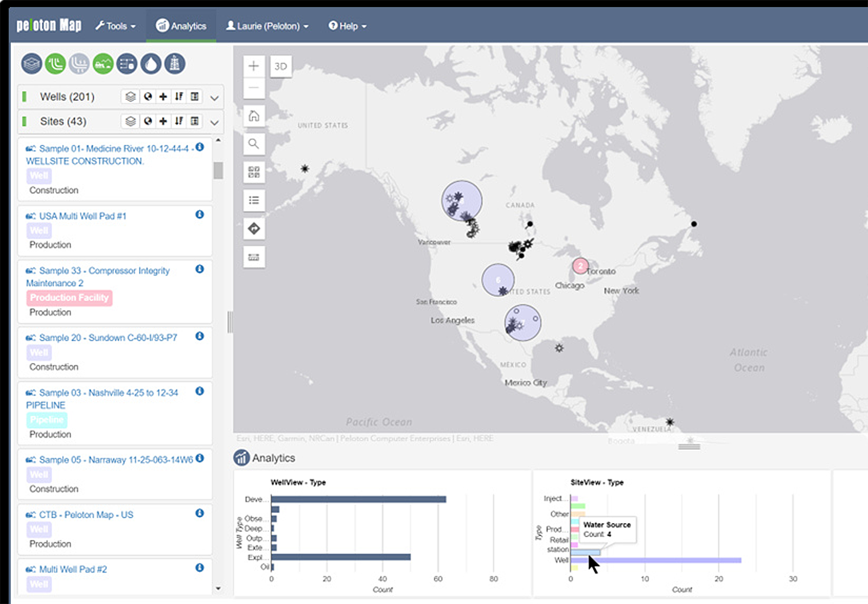868x604 pixels.
Task: Click the Water Source bar in SiteView chart
Action: 585,552
